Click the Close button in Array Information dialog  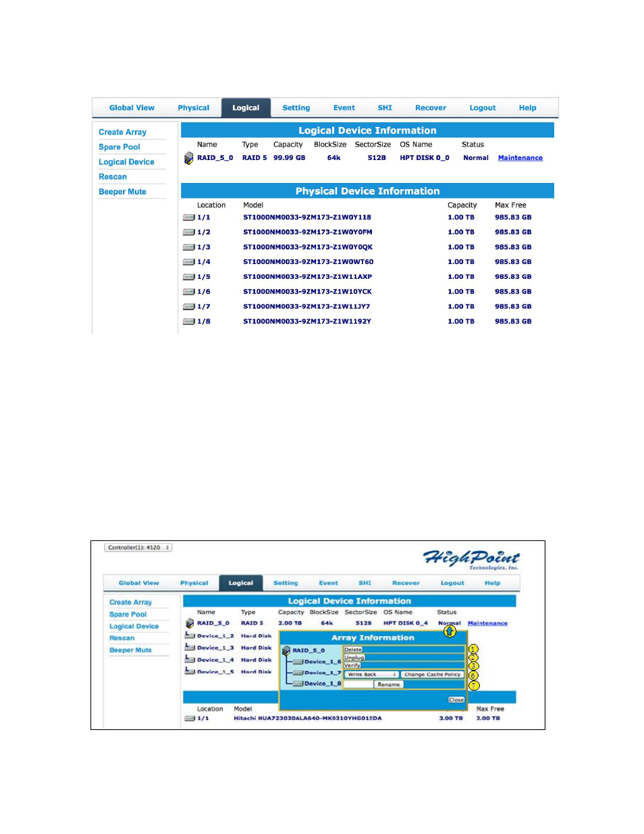(x=456, y=700)
